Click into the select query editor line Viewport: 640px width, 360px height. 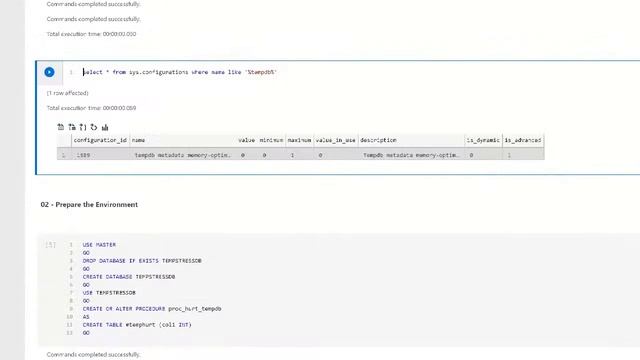point(180,72)
